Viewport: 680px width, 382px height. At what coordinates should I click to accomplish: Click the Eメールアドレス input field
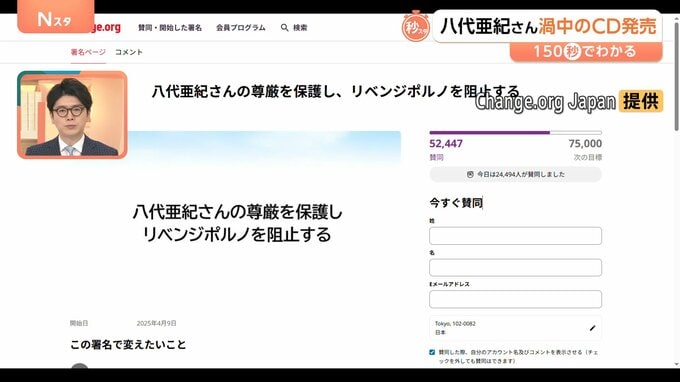pyautogui.click(x=515, y=299)
